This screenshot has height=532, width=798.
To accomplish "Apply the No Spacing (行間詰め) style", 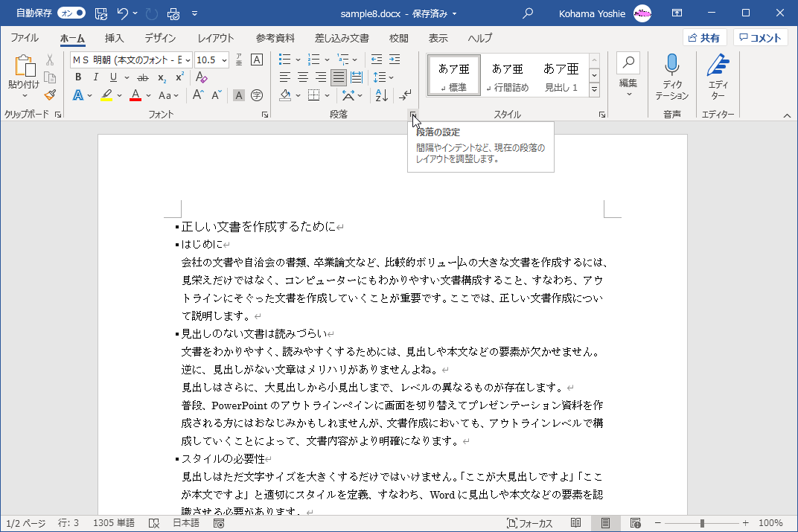I will (508, 75).
